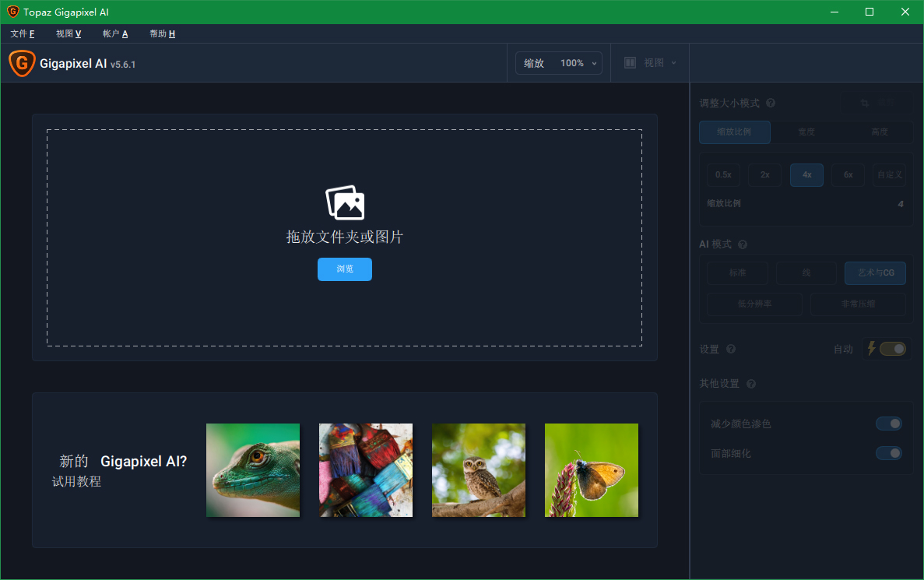Click the blue 浏览 browse button
The height and width of the screenshot is (580, 924).
345,269
